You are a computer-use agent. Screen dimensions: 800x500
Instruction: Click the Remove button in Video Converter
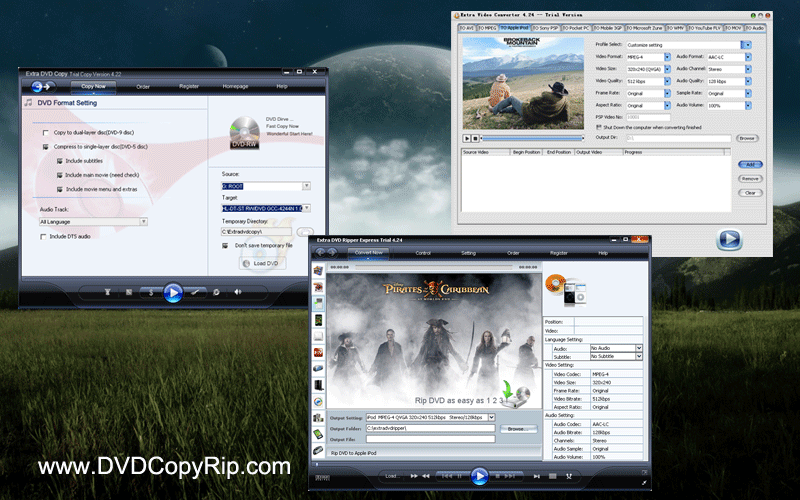pyautogui.click(x=750, y=179)
